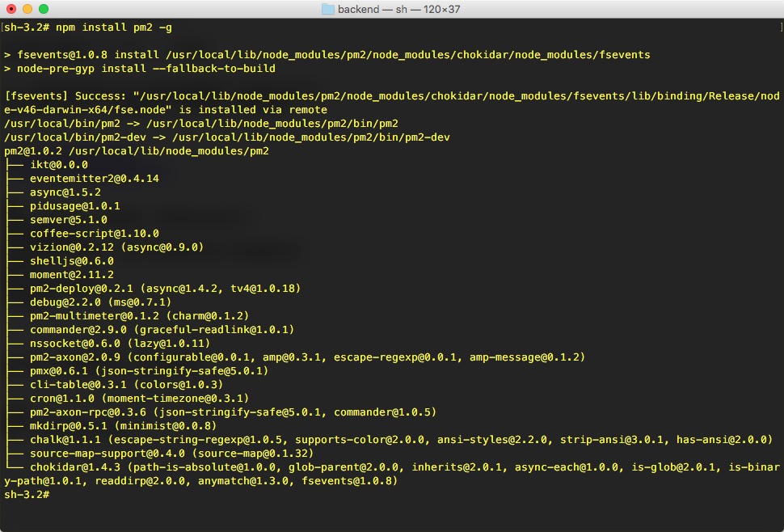The height and width of the screenshot is (532, 784).
Task: Click the 'commander@2.9.0' entry
Action: pyautogui.click(x=78, y=330)
